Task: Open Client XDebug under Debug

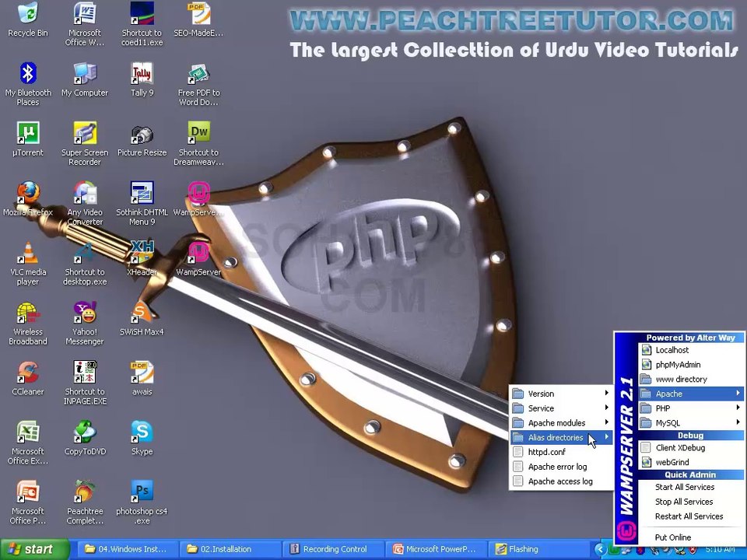Action: 691,448
